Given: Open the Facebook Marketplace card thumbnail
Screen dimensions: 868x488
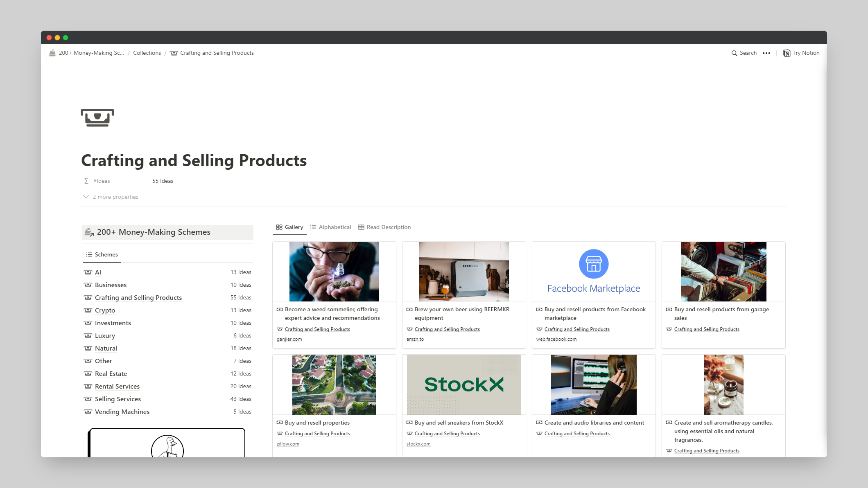Looking at the screenshot, I should point(593,271).
